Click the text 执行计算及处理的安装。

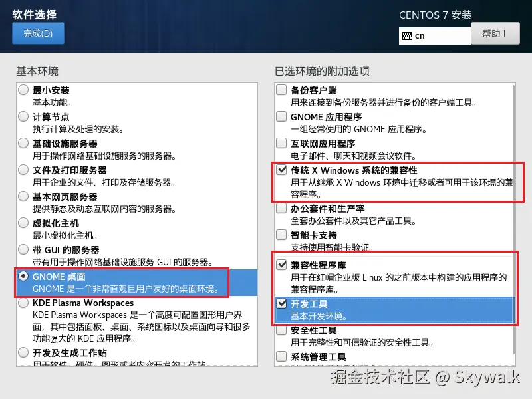pos(78,129)
